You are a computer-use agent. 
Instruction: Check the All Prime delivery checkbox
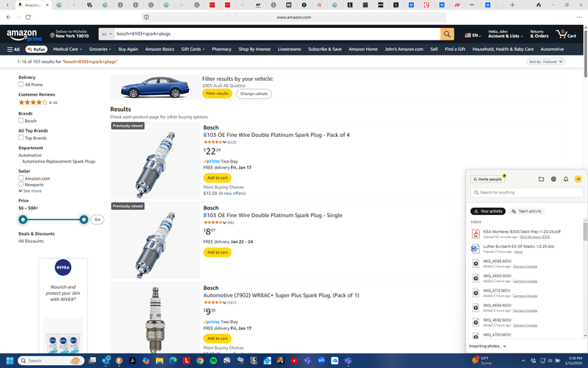pos(21,85)
